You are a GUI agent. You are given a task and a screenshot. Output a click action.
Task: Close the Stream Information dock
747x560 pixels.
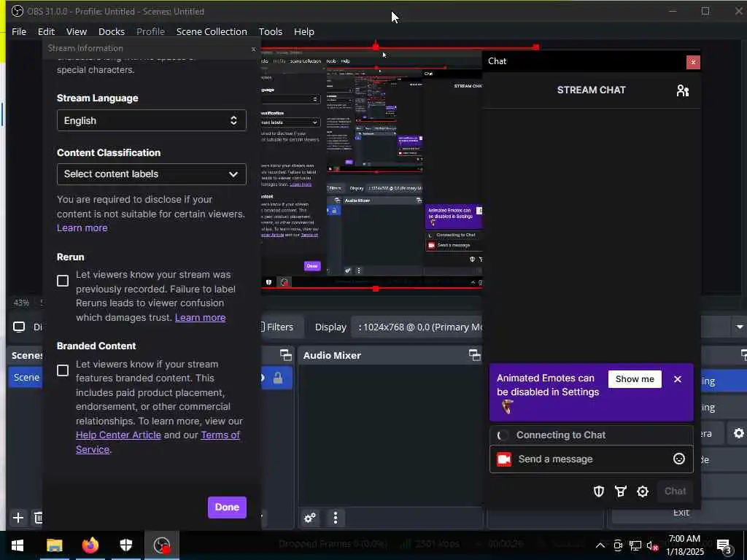[253, 49]
